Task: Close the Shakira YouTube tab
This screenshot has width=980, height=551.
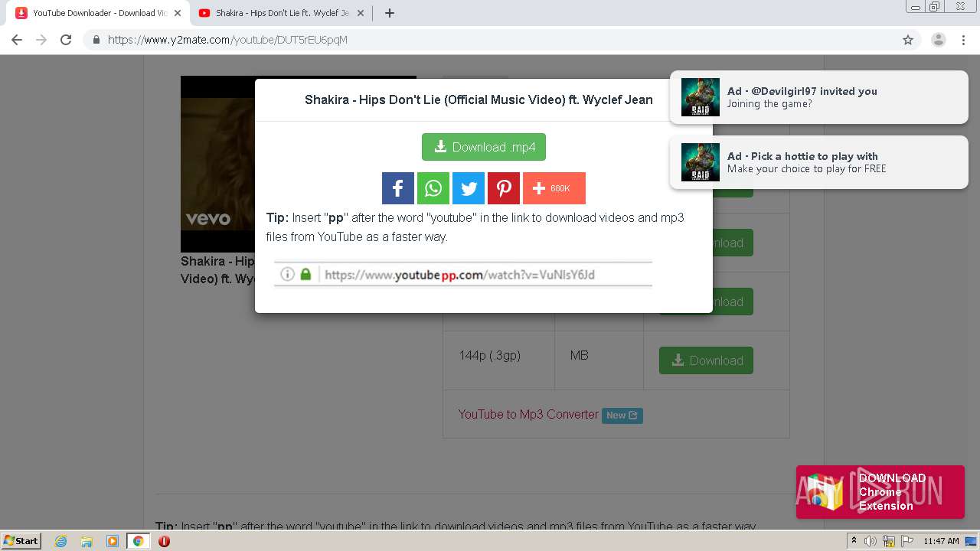Action: [x=361, y=13]
